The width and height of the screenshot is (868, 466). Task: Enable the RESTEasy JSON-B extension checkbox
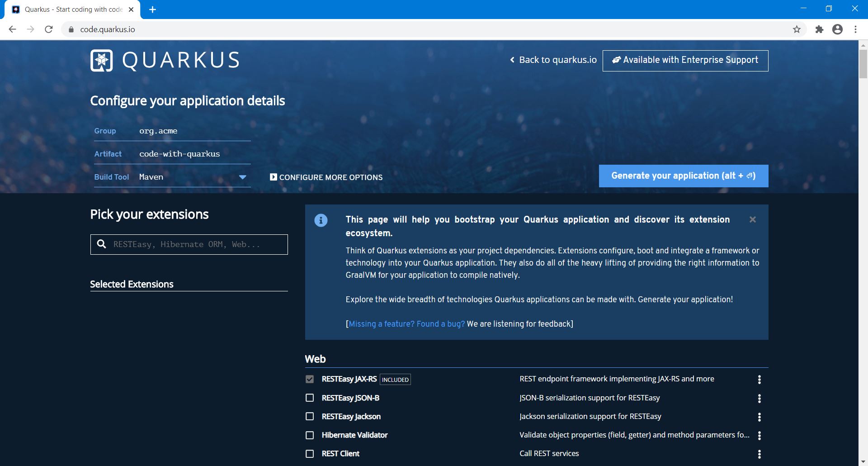tap(310, 398)
